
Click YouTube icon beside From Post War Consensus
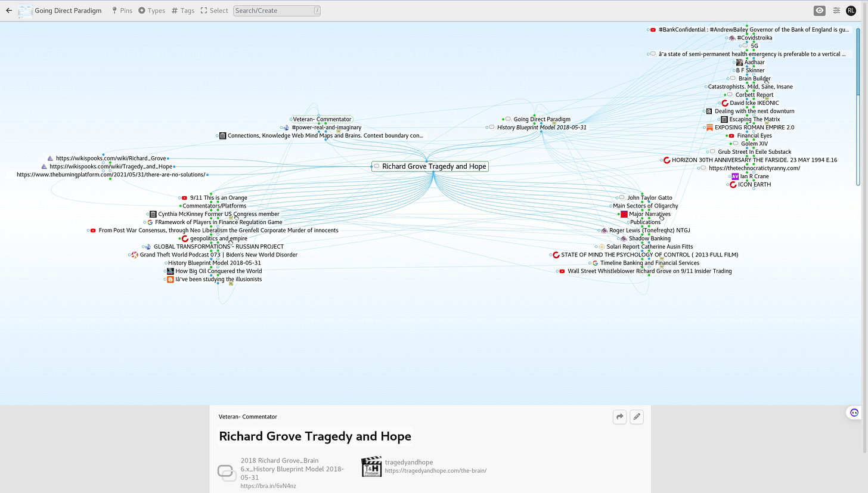pos(93,231)
